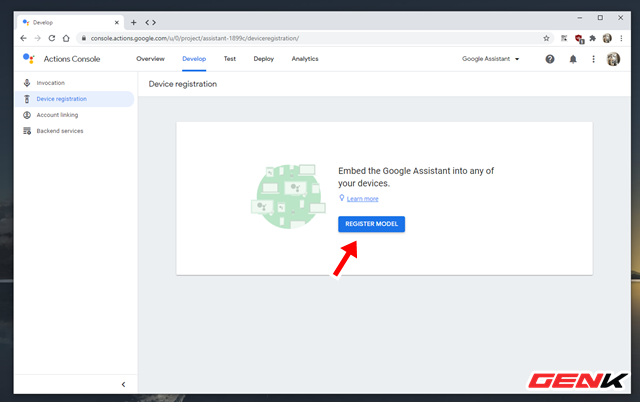This screenshot has width=640, height=402.
Task: Click the help question mark icon
Action: pyautogui.click(x=550, y=59)
